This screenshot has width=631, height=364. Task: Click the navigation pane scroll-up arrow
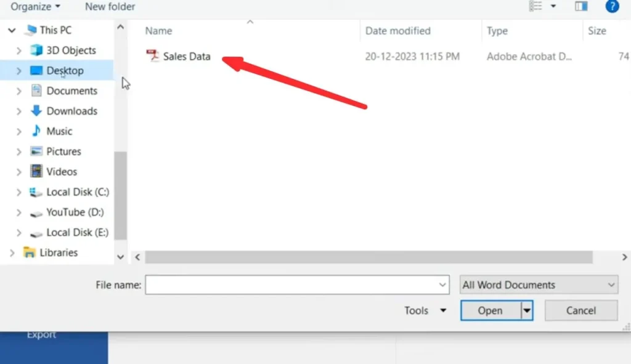coord(120,27)
